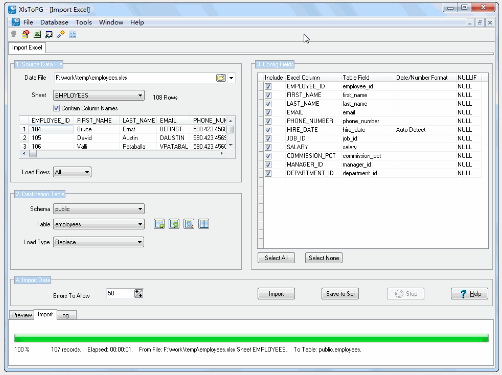The width and height of the screenshot is (502, 375).
Task: Click the table icon with green refresh arrows
Action: click(x=174, y=224)
